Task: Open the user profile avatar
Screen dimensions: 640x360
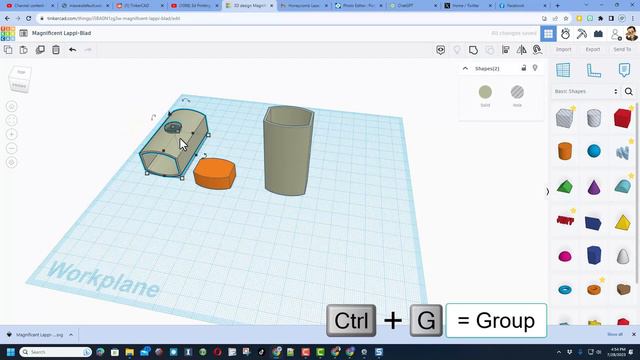Action: coord(631,34)
